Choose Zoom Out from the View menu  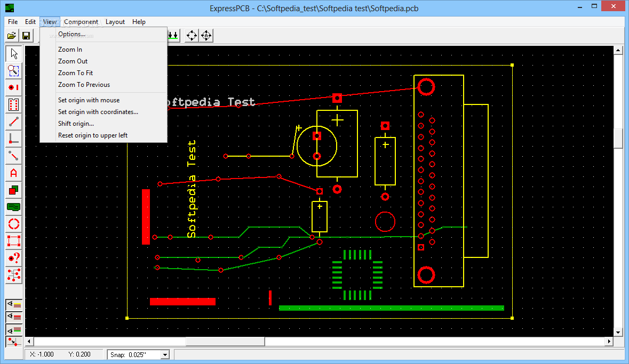pyautogui.click(x=103, y=61)
